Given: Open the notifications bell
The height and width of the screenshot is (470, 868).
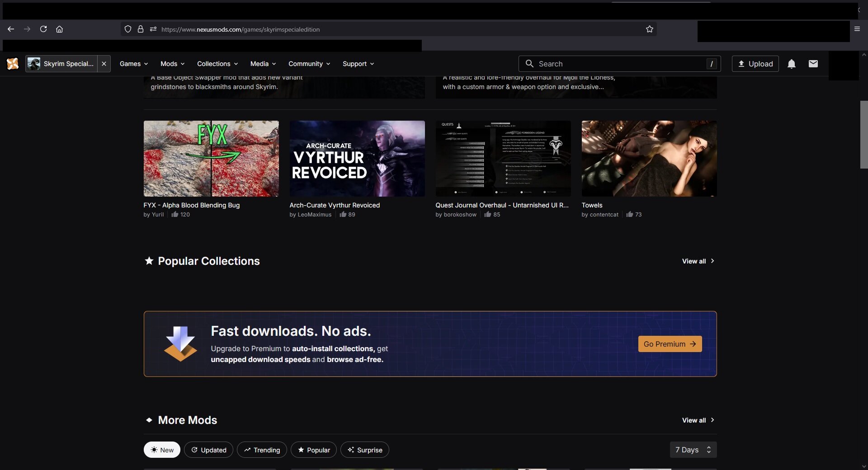Looking at the screenshot, I should coord(792,64).
